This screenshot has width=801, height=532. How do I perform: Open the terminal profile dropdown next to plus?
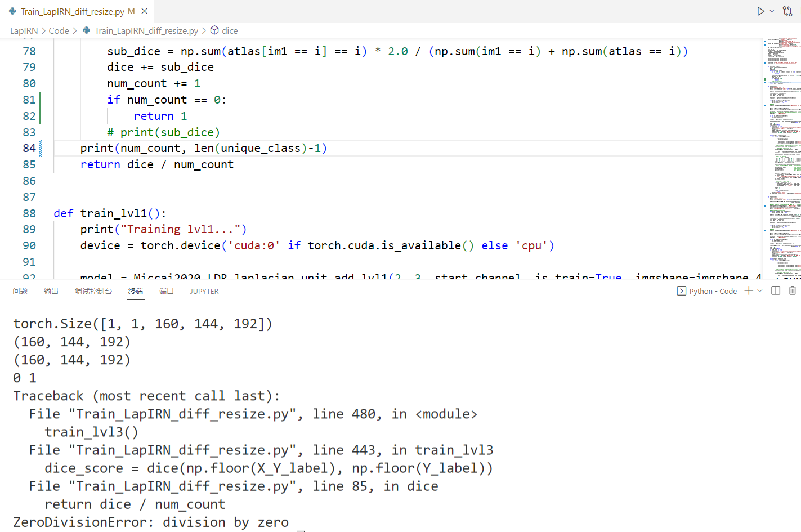(759, 290)
